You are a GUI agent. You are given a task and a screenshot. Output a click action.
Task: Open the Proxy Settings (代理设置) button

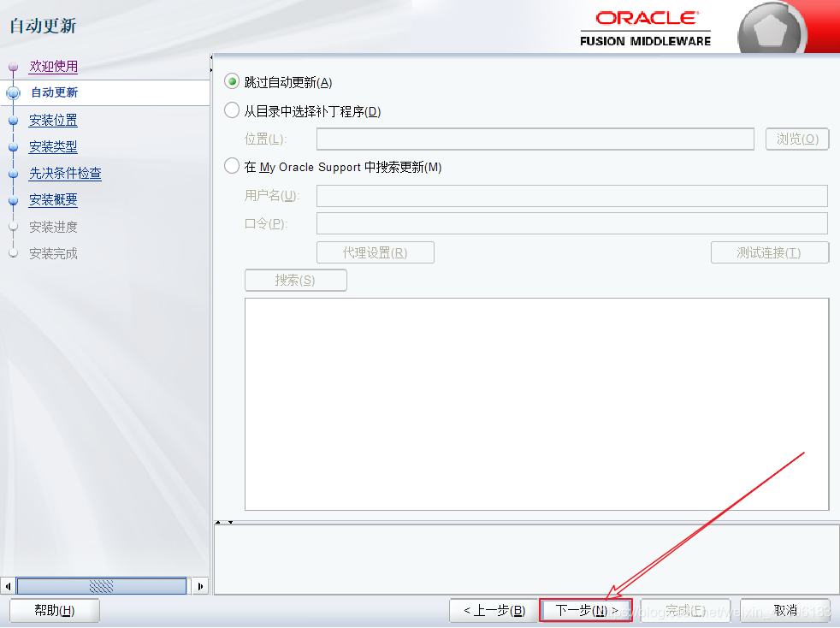(x=375, y=252)
